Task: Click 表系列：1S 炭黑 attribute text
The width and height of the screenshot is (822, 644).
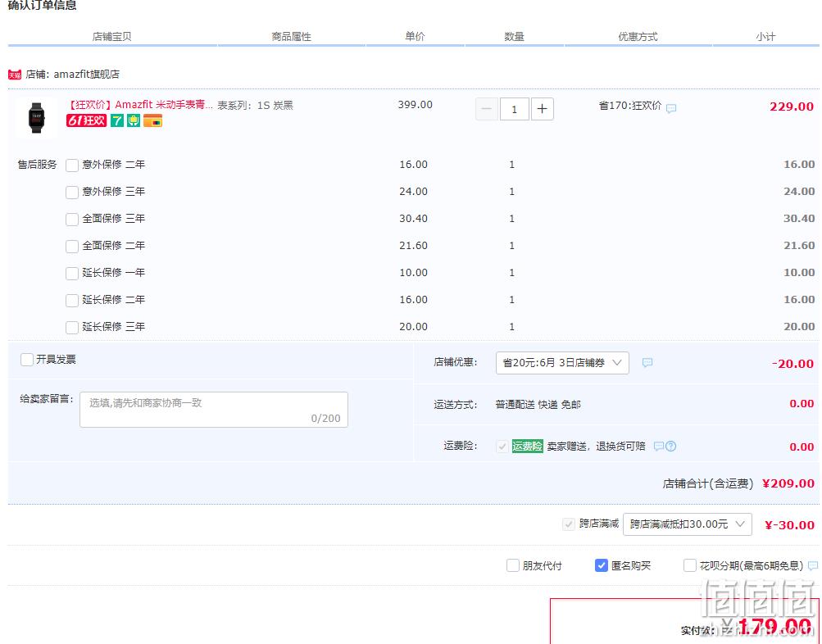Action: (x=256, y=106)
